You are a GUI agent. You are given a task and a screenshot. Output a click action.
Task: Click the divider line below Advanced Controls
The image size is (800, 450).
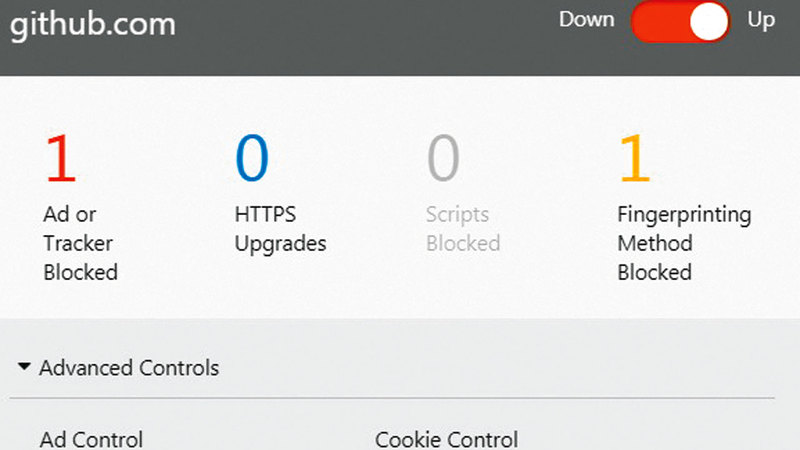pyautogui.click(x=390, y=399)
